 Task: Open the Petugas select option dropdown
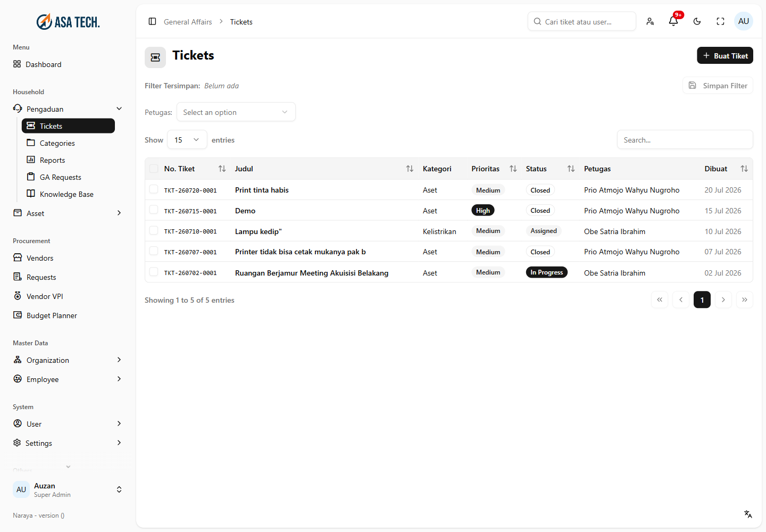[236, 112]
